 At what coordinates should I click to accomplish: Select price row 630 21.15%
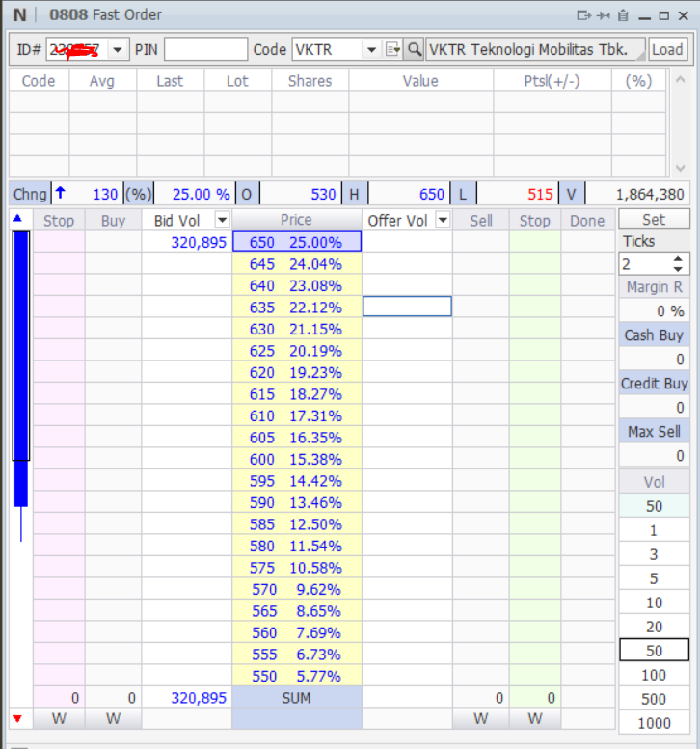[x=297, y=329]
